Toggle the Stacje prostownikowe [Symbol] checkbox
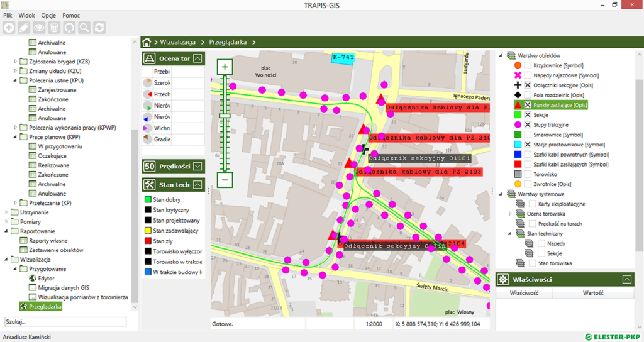The image size is (644, 342). click(x=528, y=145)
